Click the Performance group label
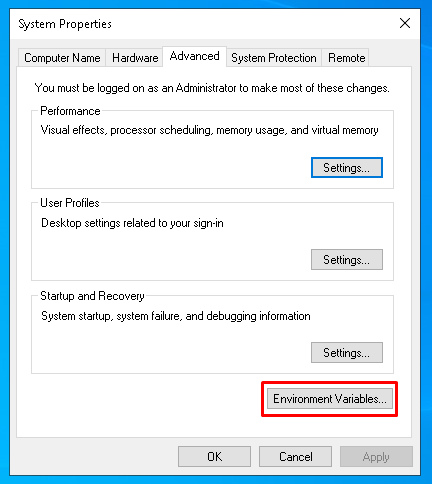This screenshot has width=432, height=484. click(x=70, y=111)
